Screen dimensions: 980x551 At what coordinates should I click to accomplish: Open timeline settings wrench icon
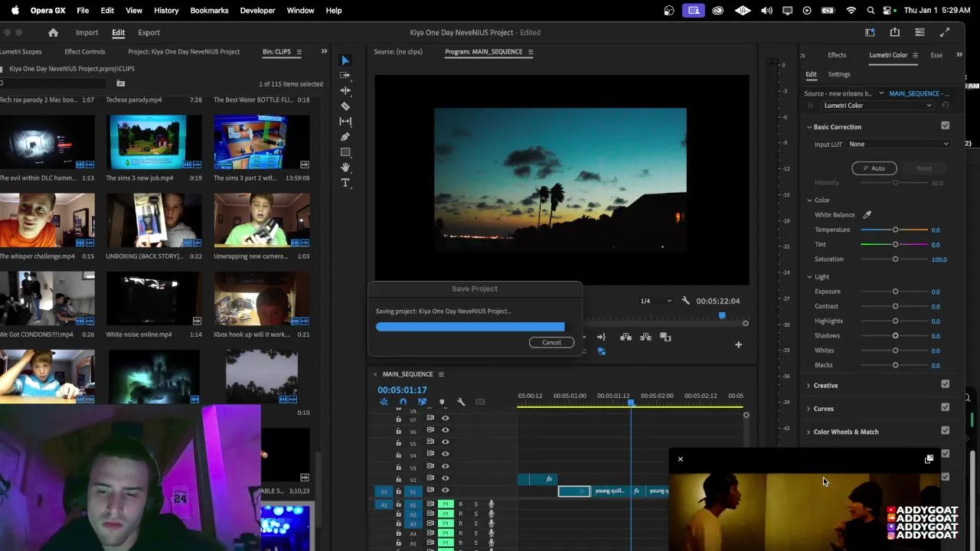click(x=461, y=402)
